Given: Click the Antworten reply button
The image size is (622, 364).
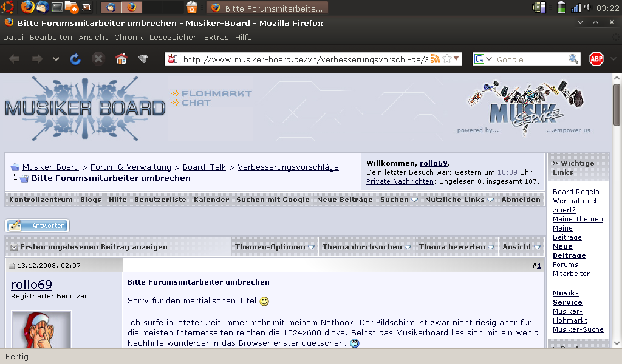Looking at the screenshot, I should 37,226.
